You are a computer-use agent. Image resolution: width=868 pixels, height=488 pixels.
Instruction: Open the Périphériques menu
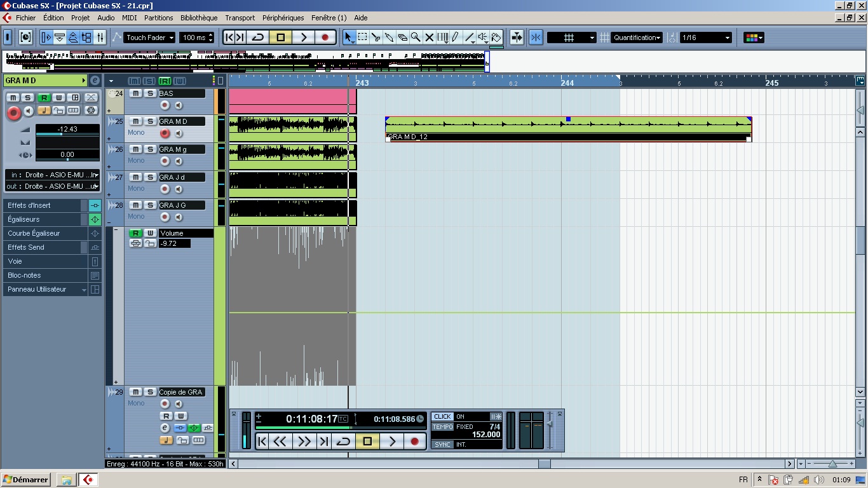pos(283,18)
